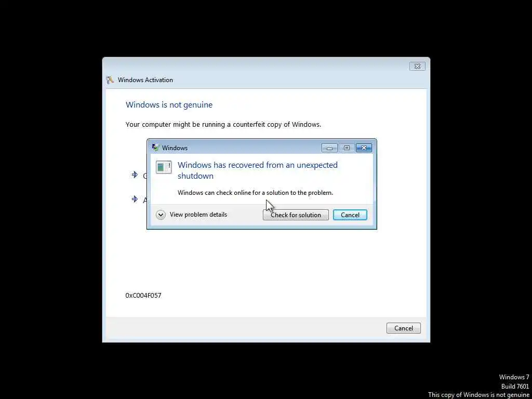Screen dimensions: 532x399
Task: Maximize the Windows recovery dialog
Action: click(347, 148)
